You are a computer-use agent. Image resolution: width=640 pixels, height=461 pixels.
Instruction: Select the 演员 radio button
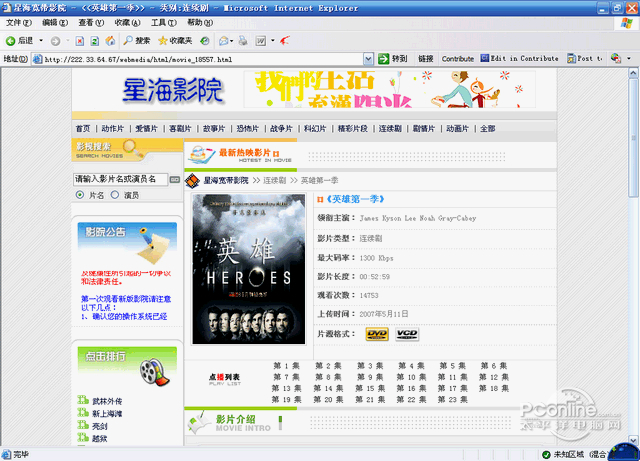pyautogui.click(x=115, y=195)
